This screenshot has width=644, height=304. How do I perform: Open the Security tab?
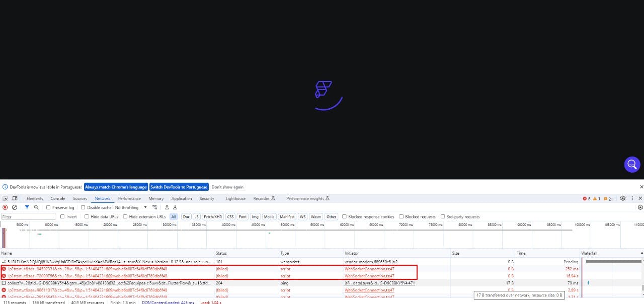point(207,198)
